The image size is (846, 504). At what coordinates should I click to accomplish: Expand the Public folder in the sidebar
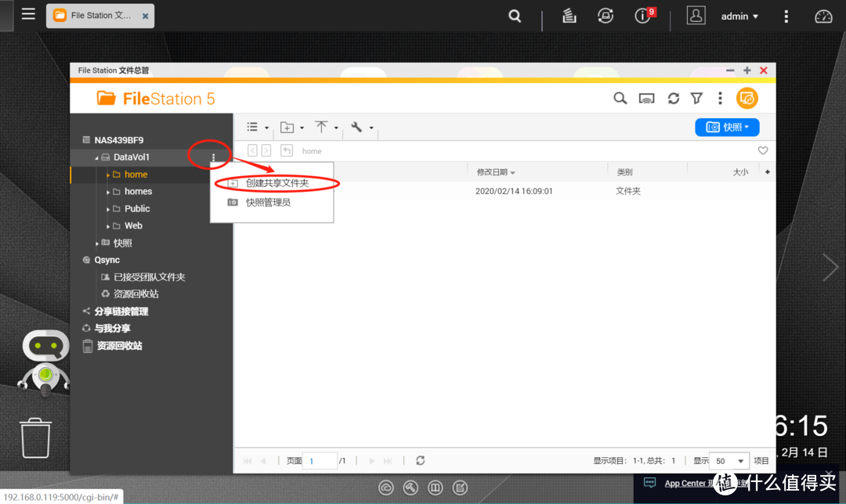(x=110, y=208)
